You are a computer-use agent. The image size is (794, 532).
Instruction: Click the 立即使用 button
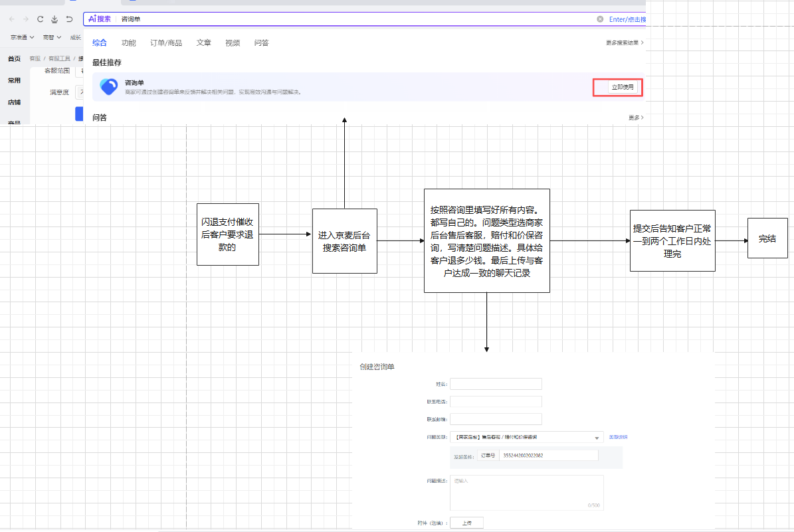pos(623,87)
